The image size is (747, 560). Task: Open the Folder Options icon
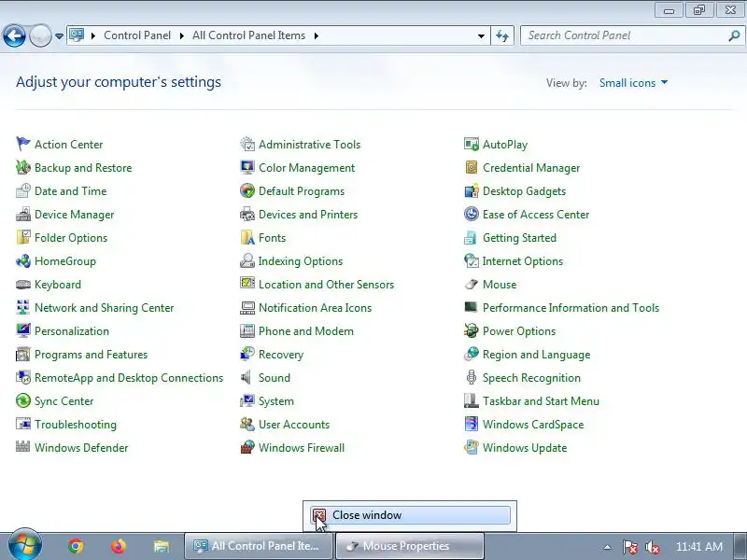[22, 237]
